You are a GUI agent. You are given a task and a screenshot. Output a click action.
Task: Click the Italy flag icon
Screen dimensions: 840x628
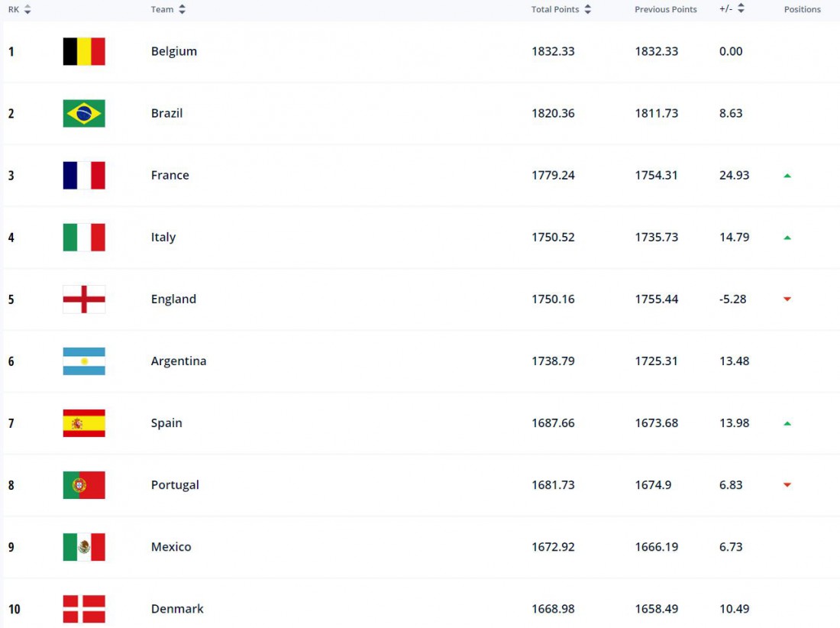coord(84,237)
